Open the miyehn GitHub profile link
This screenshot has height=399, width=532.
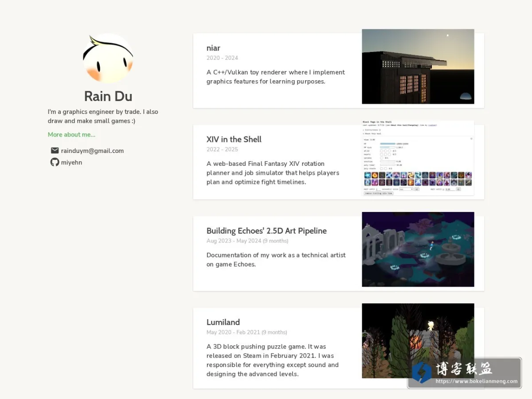pos(71,163)
